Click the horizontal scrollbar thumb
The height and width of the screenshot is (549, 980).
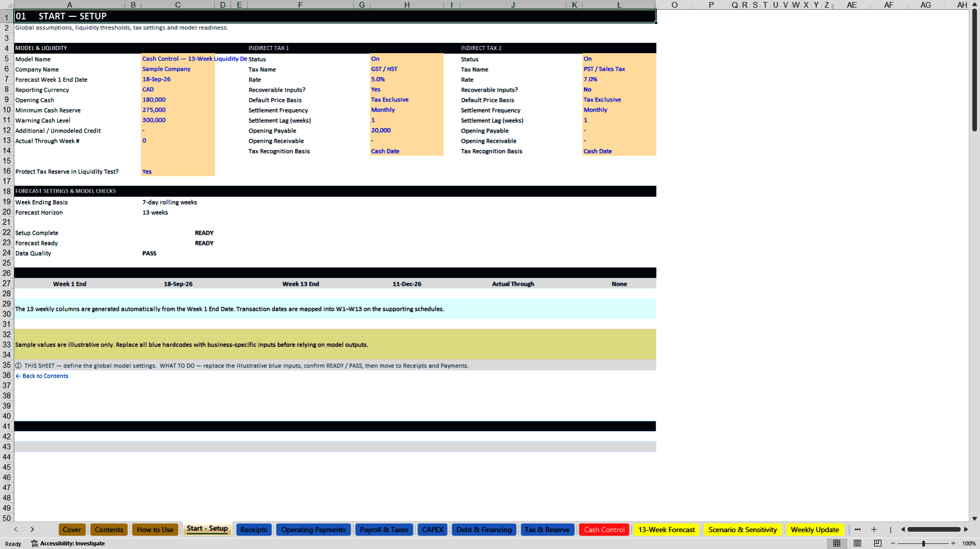click(x=934, y=530)
